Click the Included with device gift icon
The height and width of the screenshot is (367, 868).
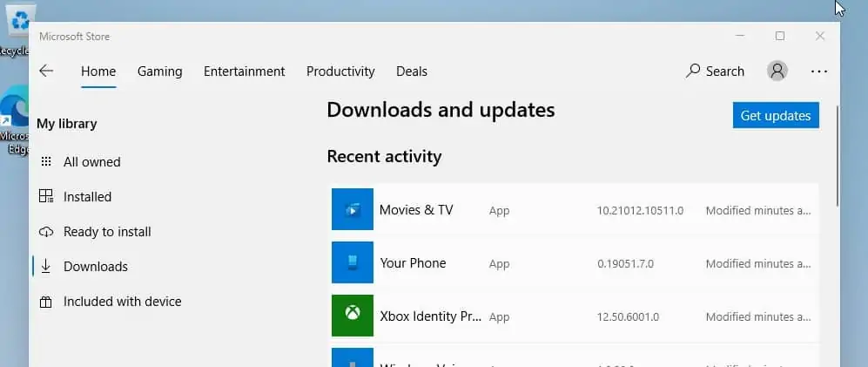[46, 302]
